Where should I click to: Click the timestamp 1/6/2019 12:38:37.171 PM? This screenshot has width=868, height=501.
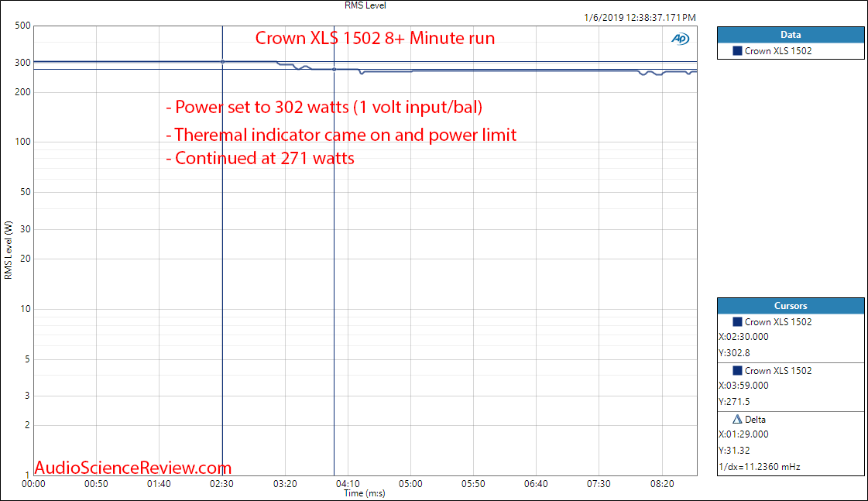click(x=640, y=18)
